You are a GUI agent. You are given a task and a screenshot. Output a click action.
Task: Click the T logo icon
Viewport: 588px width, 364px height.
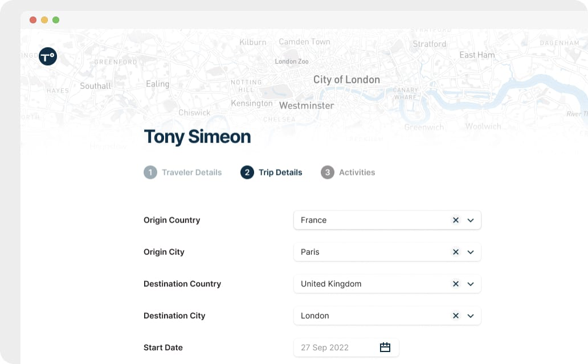click(48, 56)
